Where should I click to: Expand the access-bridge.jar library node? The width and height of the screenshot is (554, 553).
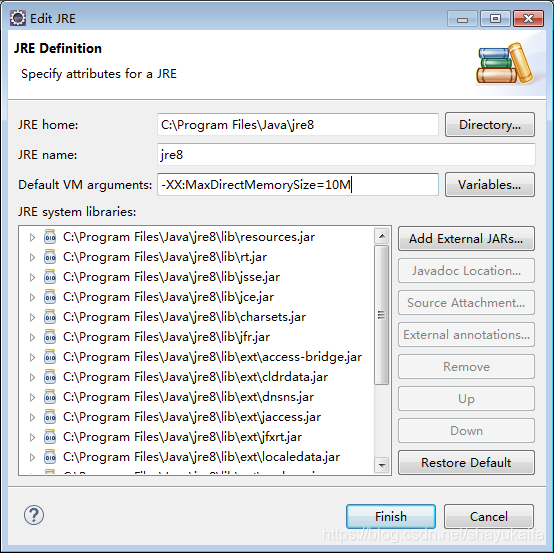tap(32, 357)
